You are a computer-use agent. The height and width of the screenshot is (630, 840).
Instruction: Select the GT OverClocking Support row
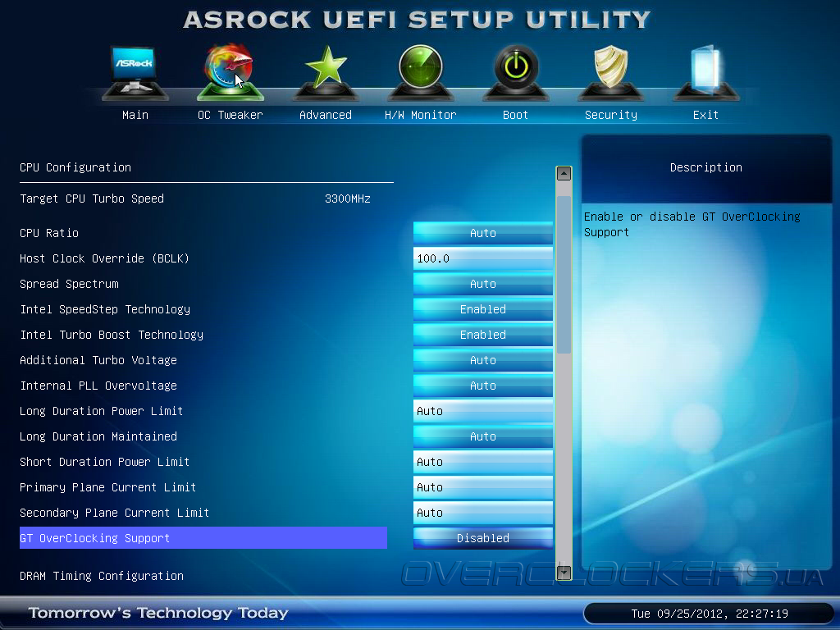(x=203, y=538)
